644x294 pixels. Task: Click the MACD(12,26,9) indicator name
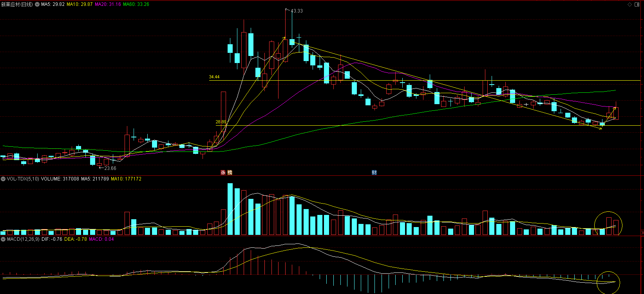click(23, 239)
